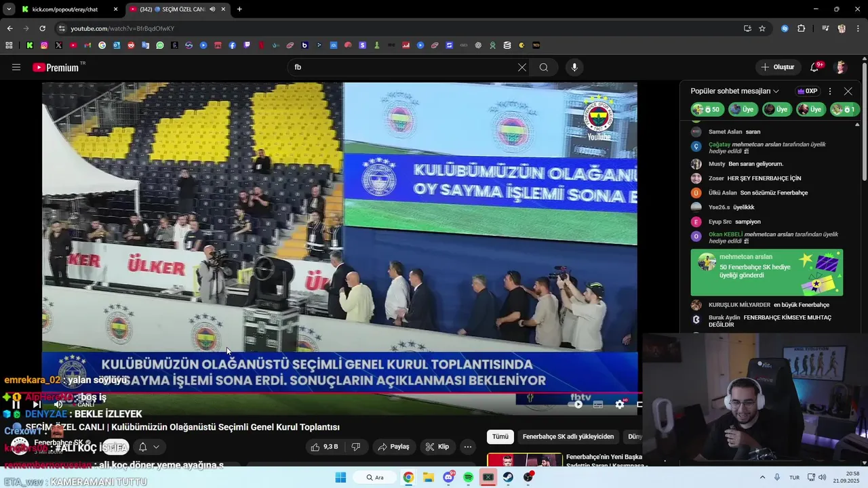Skip to next video
This screenshot has height=488, width=868.
click(x=37, y=404)
